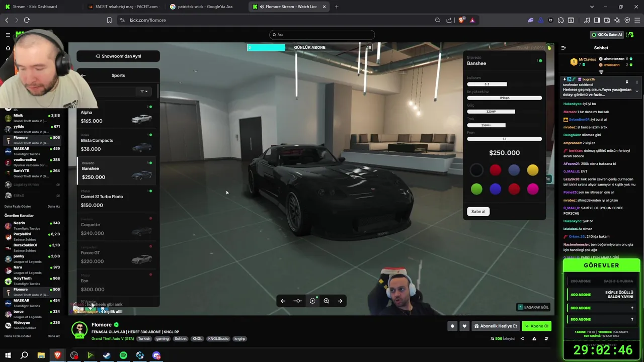Viewport: 644px width, 362px height.
Task: Open the PurpleBixi recommended channel
Action: coord(32,236)
